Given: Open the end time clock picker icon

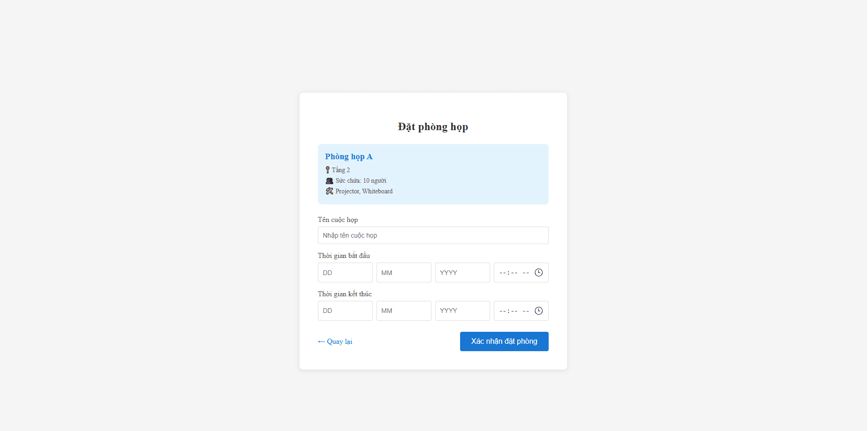Looking at the screenshot, I should 539,311.
